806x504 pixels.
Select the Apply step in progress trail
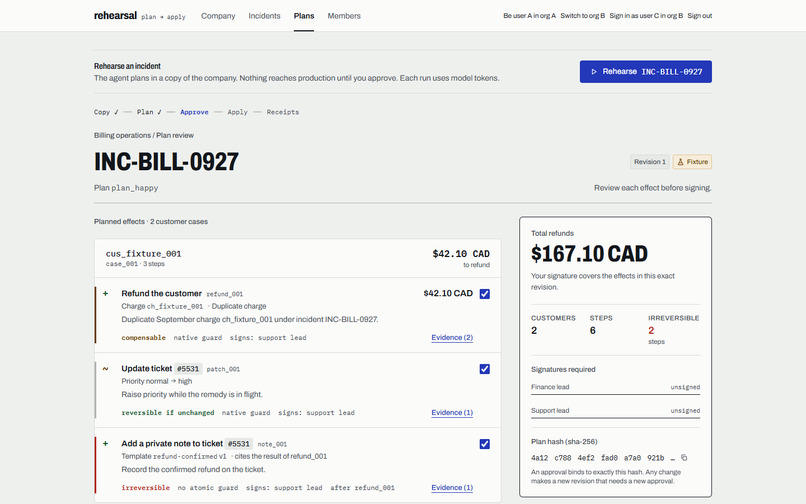pos(237,112)
